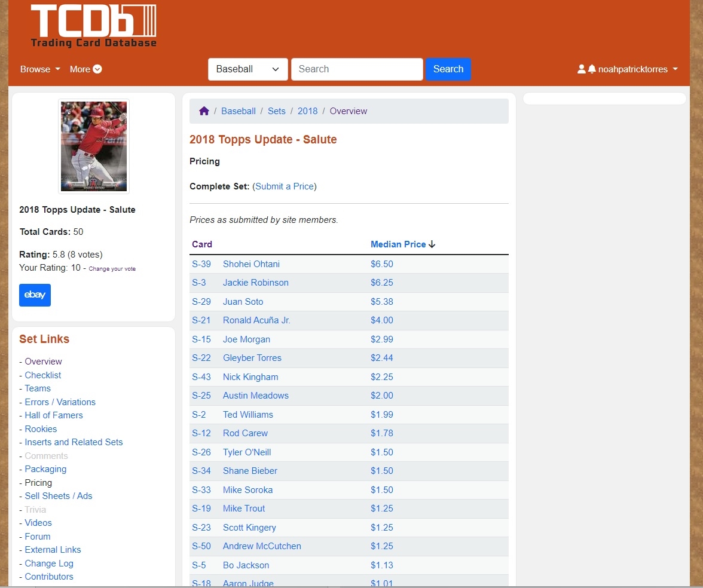Click 2018 breadcrumb link
703x588 pixels.
(x=307, y=111)
